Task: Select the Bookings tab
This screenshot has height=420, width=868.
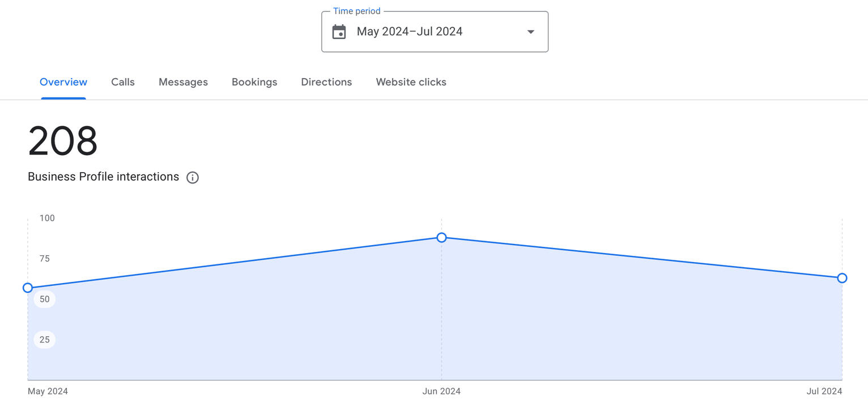Action: coord(254,82)
